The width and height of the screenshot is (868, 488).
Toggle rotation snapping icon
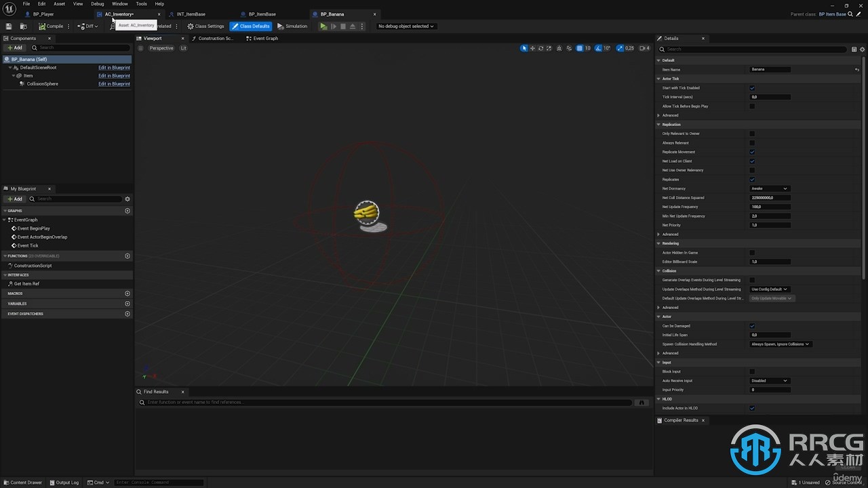[599, 48]
